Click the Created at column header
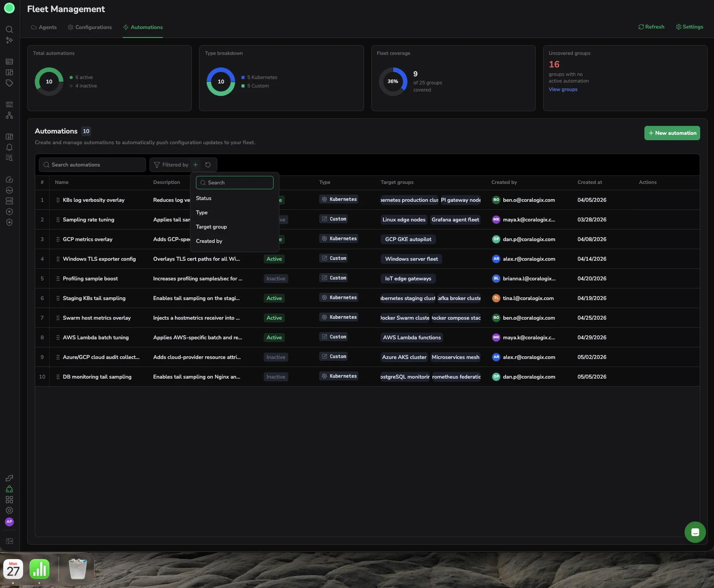Viewport: 714px width, 588px height. [x=589, y=182]
